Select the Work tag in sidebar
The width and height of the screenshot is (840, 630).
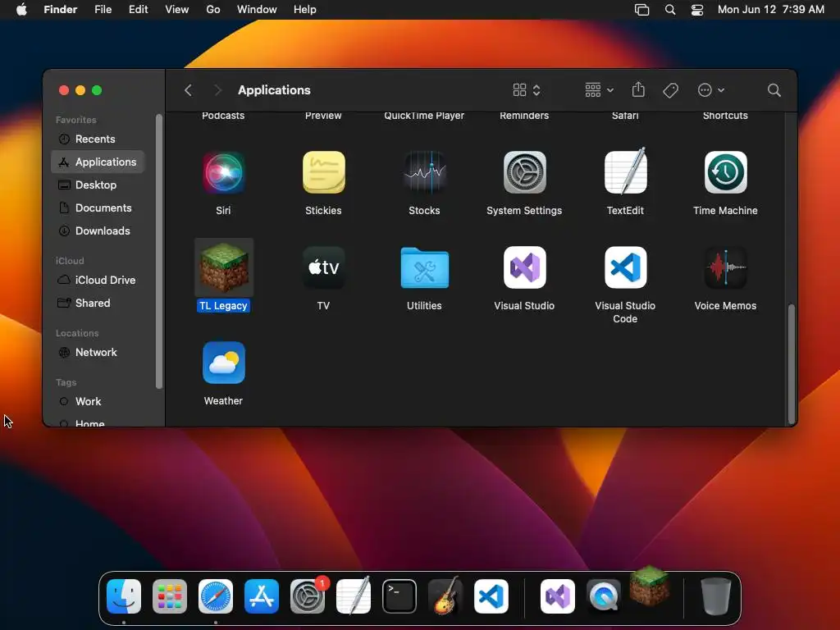coord(98,401)
